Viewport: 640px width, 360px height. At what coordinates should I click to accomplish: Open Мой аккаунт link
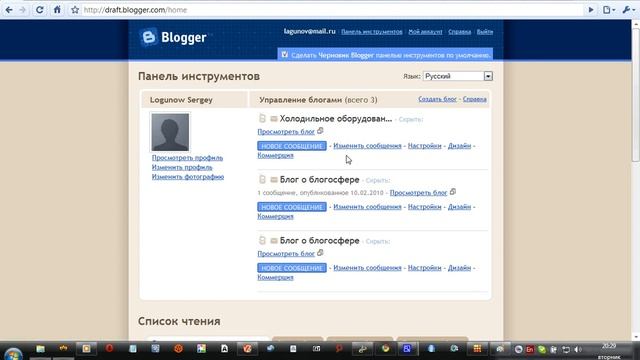click(x=425, y=32)
